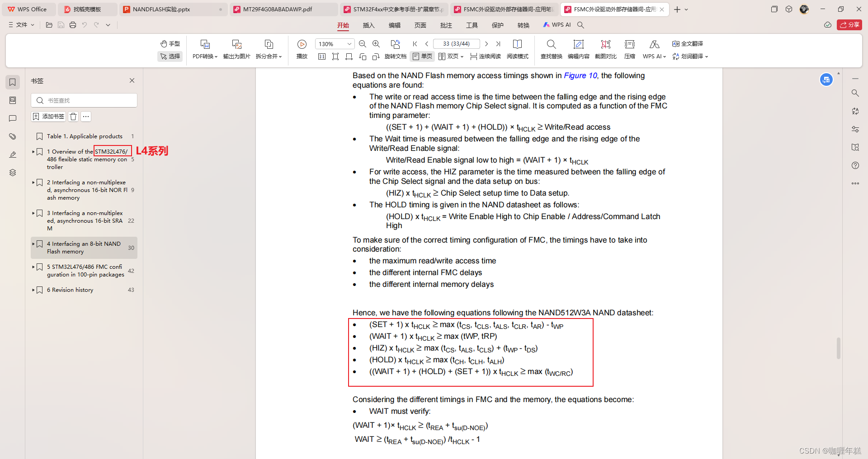
Task: Open screenshot compare tool
Action: click(x=606, y=50)
